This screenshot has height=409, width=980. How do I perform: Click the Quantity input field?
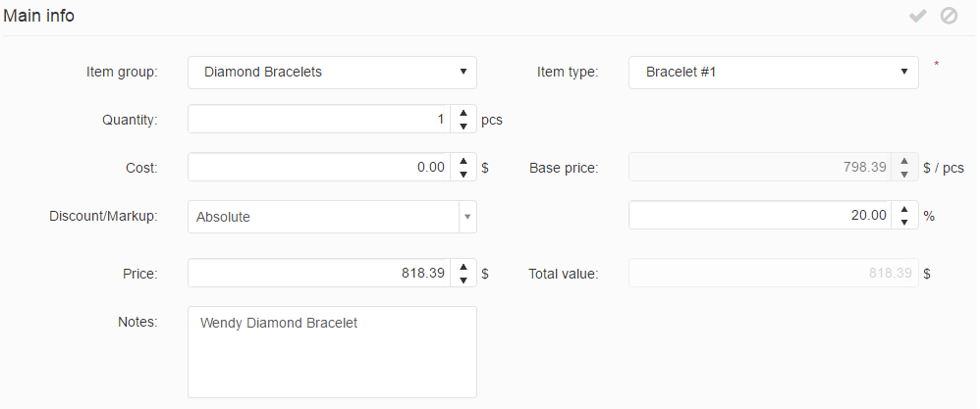click(x=318, y=120)
